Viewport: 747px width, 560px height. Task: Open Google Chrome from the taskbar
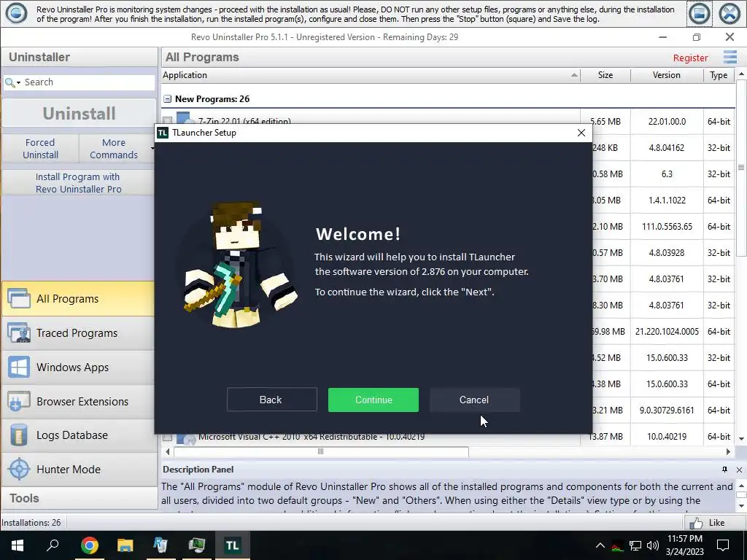[89, 545]
